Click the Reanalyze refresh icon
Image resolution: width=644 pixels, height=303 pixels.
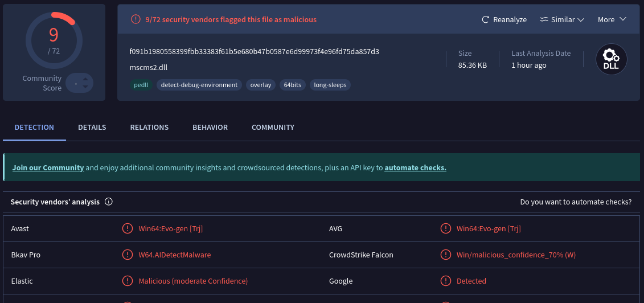tap(486, 20)
